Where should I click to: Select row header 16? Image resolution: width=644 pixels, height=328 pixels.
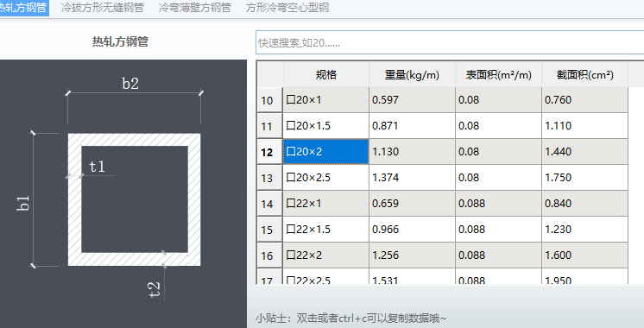[269, 255]
